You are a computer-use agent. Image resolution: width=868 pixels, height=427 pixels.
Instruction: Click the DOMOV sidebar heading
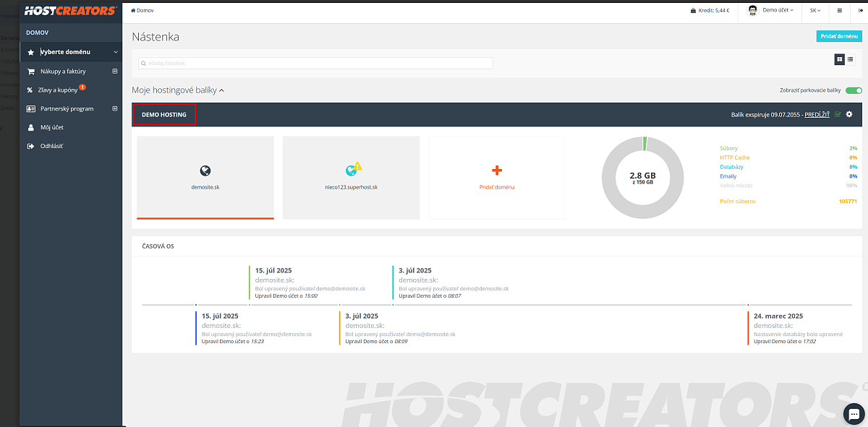click(x=37, y=33)
